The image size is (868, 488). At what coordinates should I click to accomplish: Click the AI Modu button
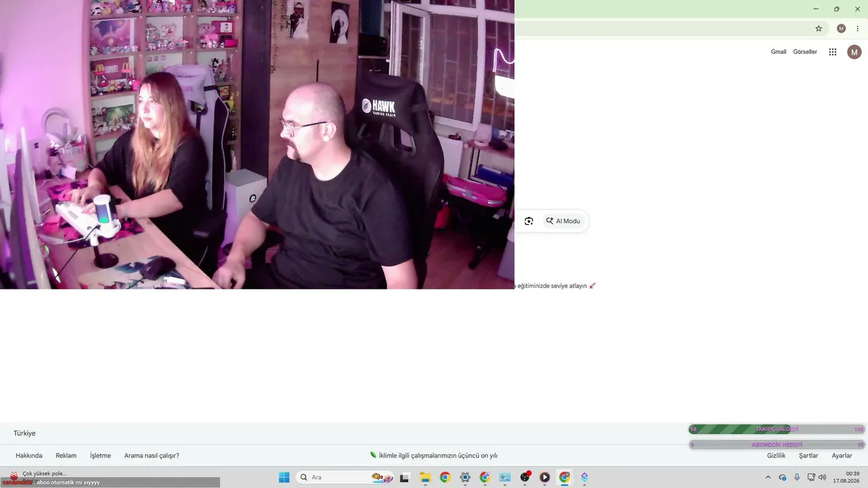(x=564, y=221)
